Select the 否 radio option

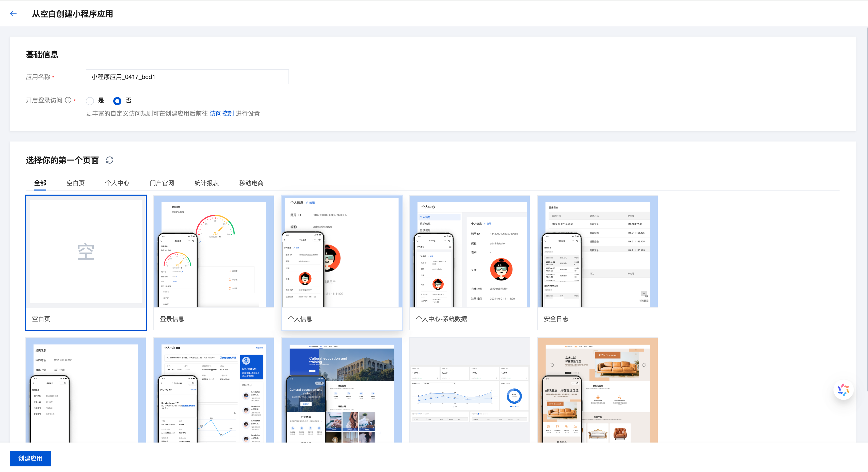117,101
